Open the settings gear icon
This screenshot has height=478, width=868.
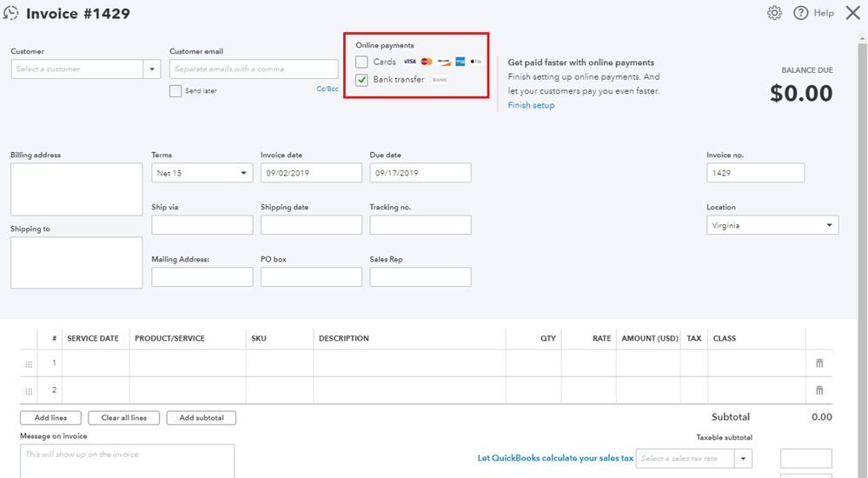(x=774, y=13)
